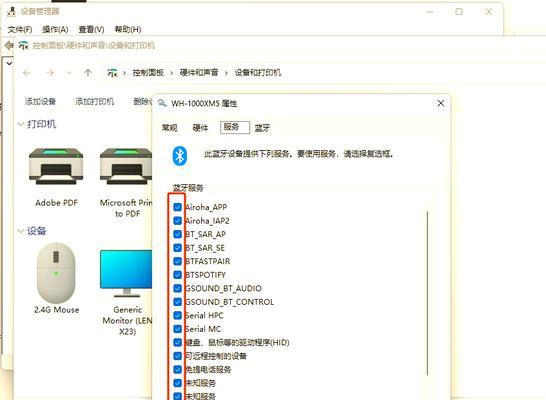This screenshot has width=546, height=400.
Task: Click the Bluetooth services list scrollbar
Action: coord(427,293)
